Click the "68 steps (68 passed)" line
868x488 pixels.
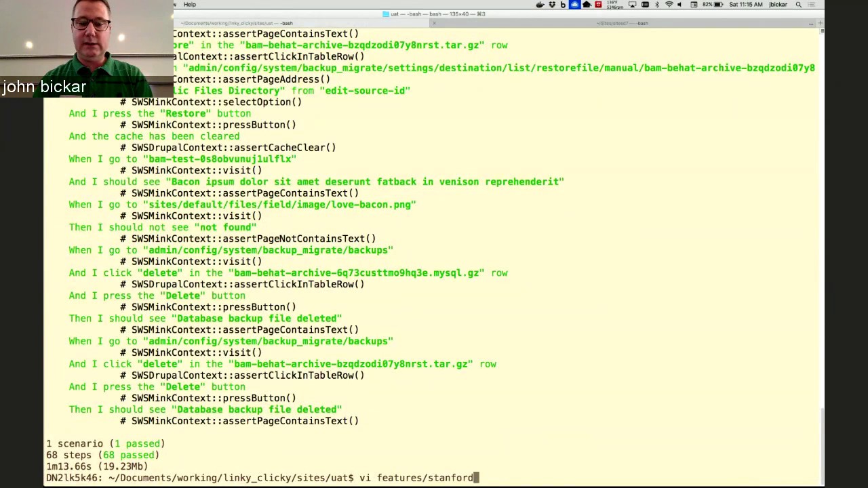coord(102,455)
